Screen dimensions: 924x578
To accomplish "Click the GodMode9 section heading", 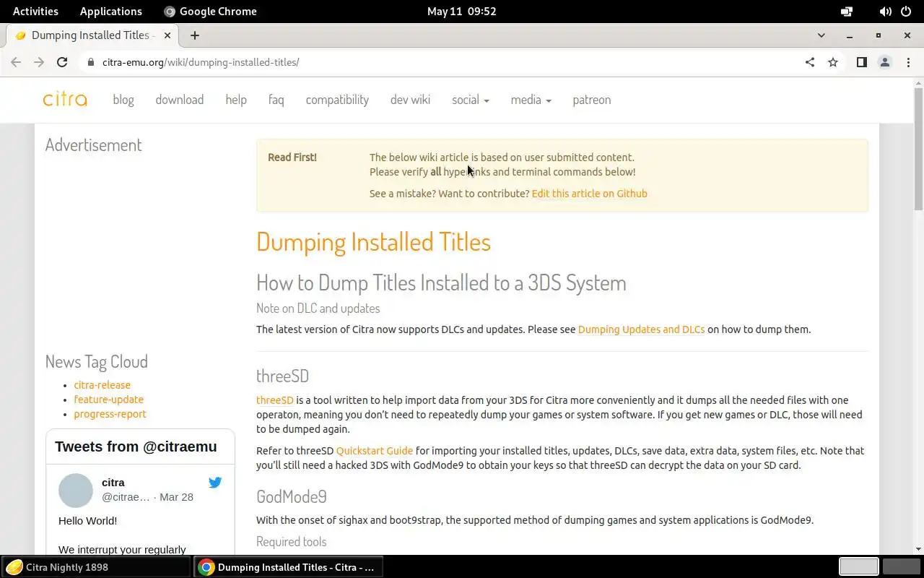I will 292,496.
